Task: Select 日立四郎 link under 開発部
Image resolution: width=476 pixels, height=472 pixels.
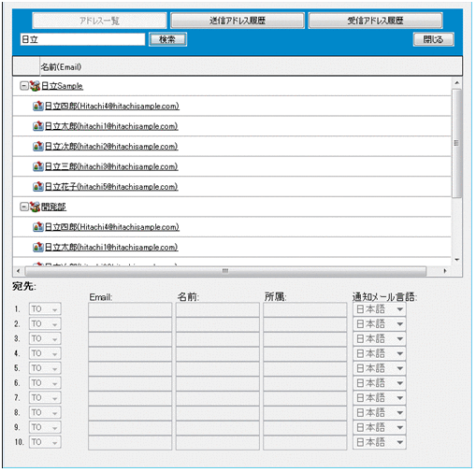Action: point(112,227)
